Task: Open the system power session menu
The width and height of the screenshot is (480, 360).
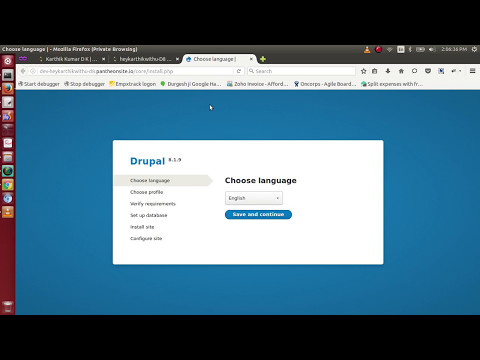Action: [474, 49]
